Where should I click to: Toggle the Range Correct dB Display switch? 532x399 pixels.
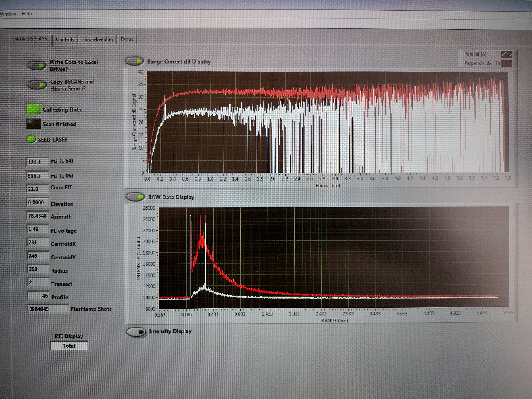coord(135,61)
